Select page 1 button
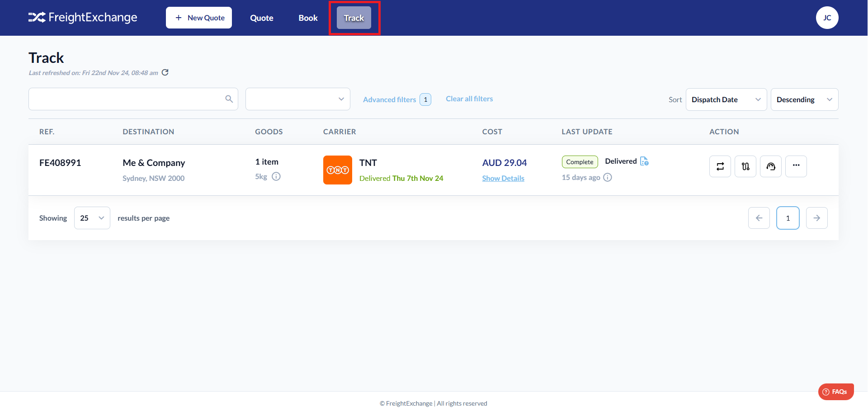The image size is (868, 416). [x=788, y=218]
